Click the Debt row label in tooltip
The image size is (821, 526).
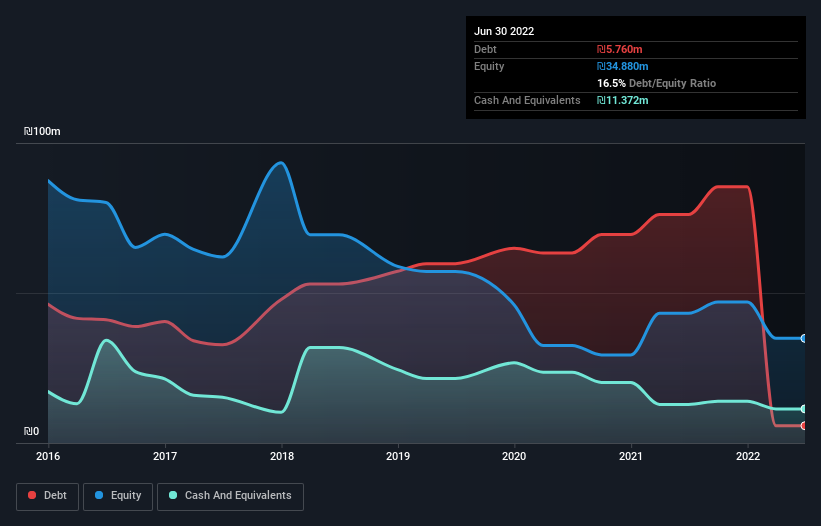pos(485,49)
